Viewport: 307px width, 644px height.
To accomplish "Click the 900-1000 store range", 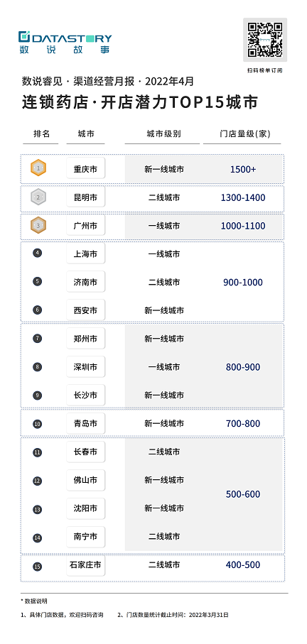I will 243,282.
